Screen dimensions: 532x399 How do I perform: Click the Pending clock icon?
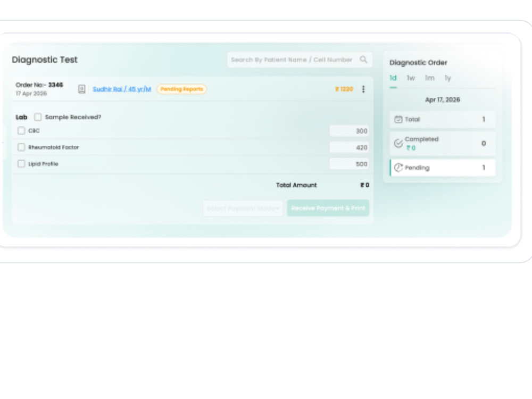click(398, 168)
